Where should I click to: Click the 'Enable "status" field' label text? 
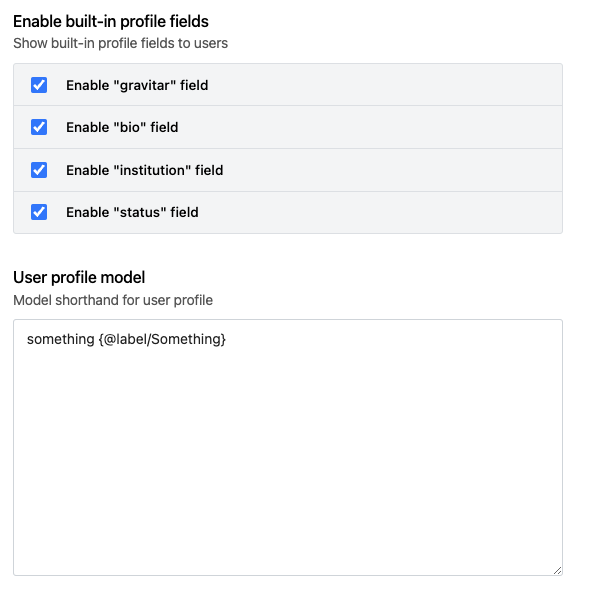(x=132, y=212)
